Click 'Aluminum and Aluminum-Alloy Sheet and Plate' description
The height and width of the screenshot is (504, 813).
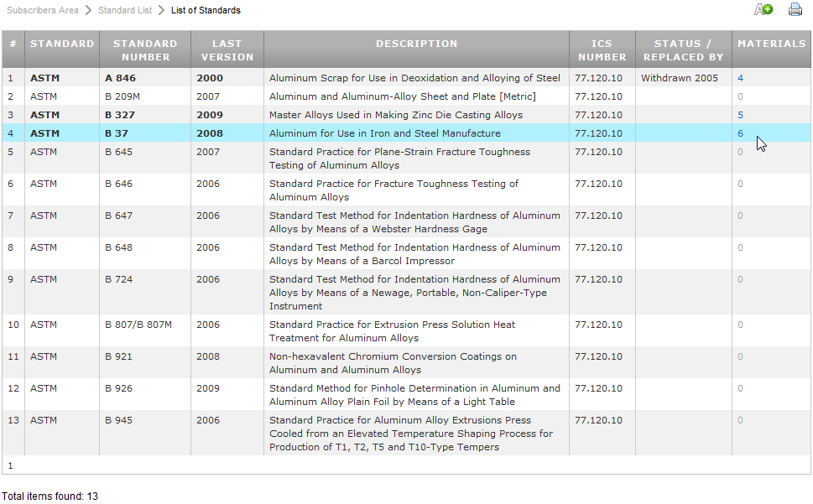pyautogui.click(x=403, y=97)
